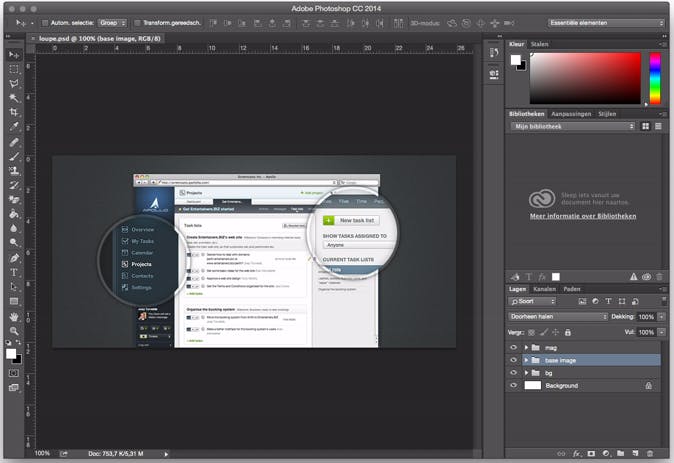The width and height of the screenshot is (674, 463).
Task: Select the Rectangular Marquee tool
Action: tap(14, 69)
